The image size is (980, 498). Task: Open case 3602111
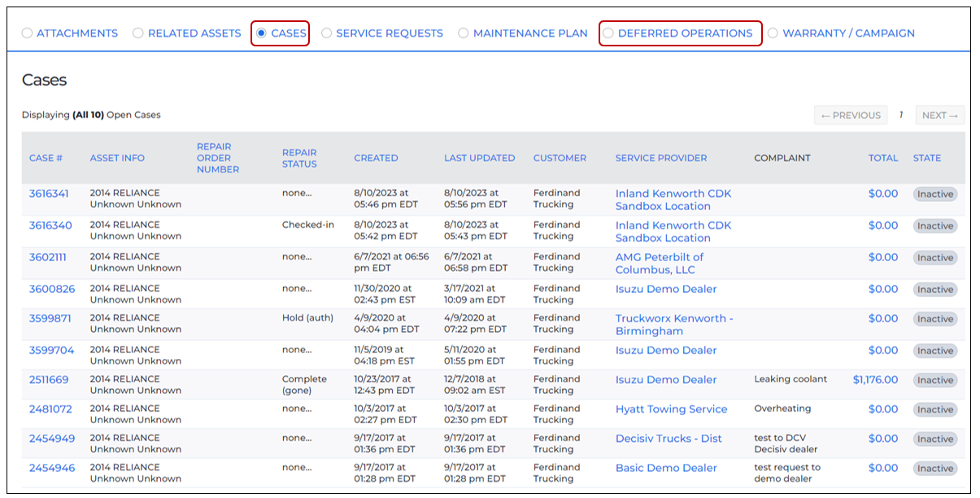pos(48,257)
